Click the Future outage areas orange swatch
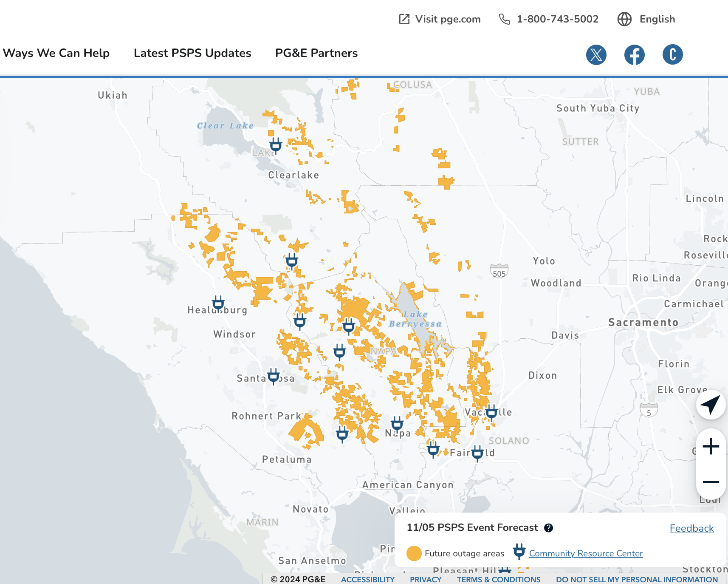Screen dimensions: 728x584 pyautogui.click(x=414, y=553)
